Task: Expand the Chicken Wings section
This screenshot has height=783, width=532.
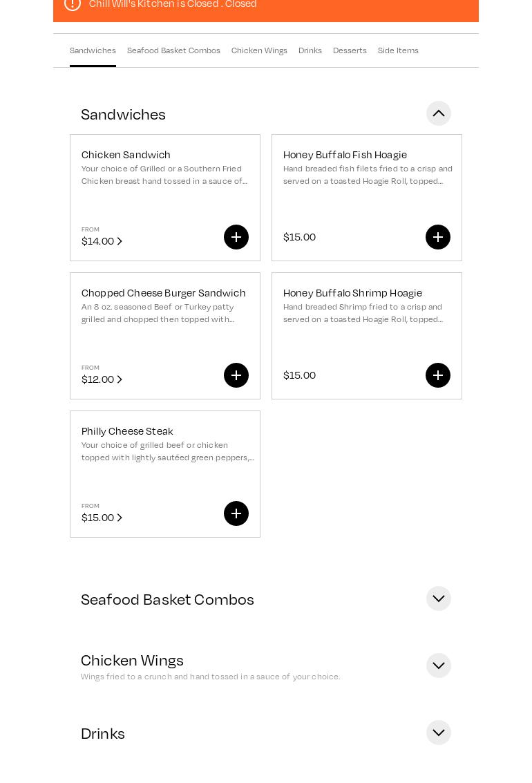Action: click(x=439, y=666)
